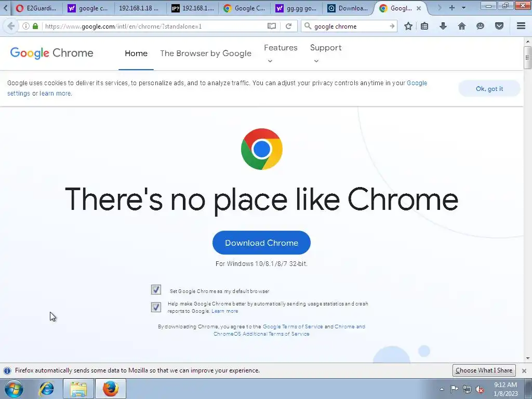Follow the cookie 'learn more' link

(55, 94)
